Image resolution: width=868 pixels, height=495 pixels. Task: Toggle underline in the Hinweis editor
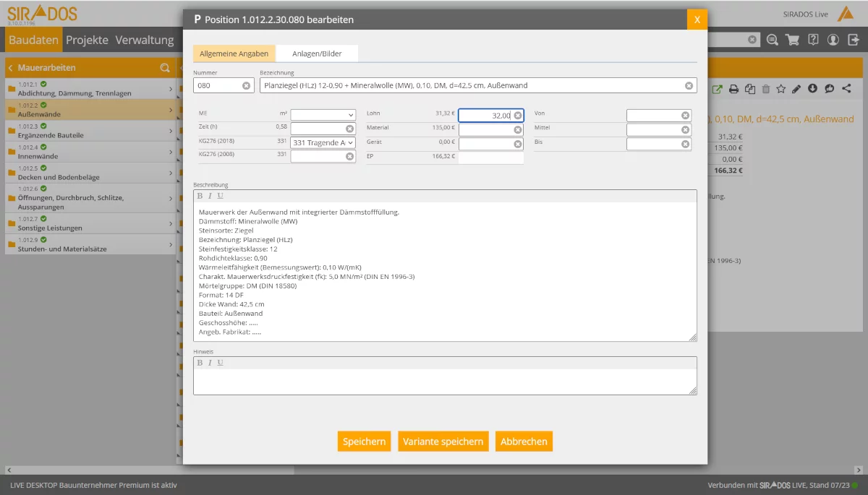pyautogui.click(x=220, y=363)
